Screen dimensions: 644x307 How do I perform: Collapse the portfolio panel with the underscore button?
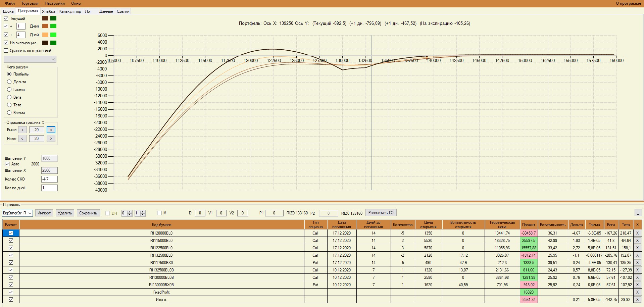point(638,213)
